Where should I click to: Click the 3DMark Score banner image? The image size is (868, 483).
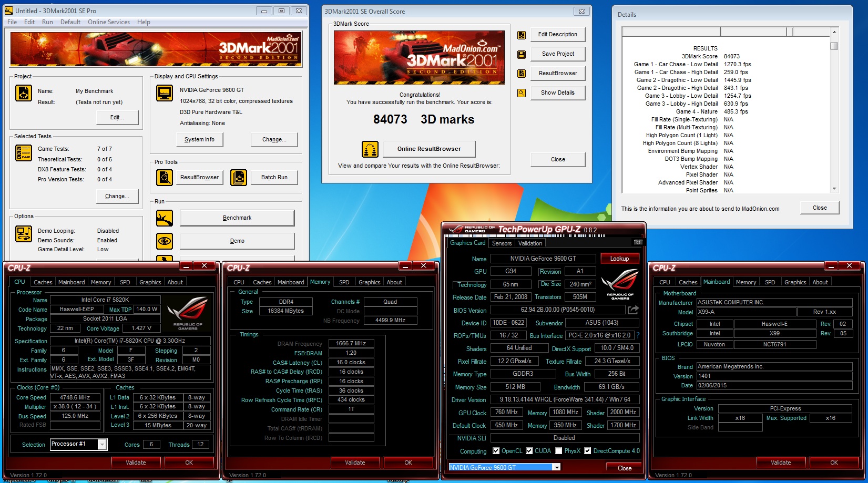(x=419, y=57)
